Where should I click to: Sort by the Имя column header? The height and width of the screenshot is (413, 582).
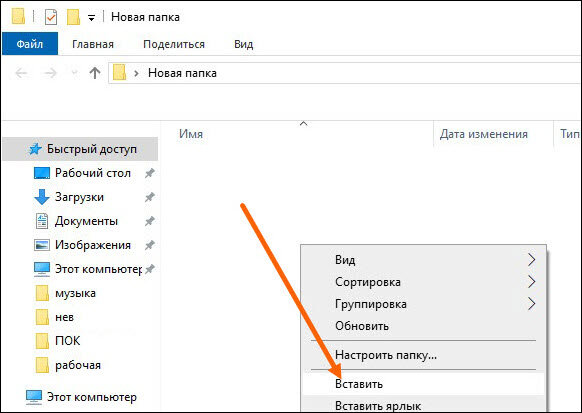tap(191, 134)
